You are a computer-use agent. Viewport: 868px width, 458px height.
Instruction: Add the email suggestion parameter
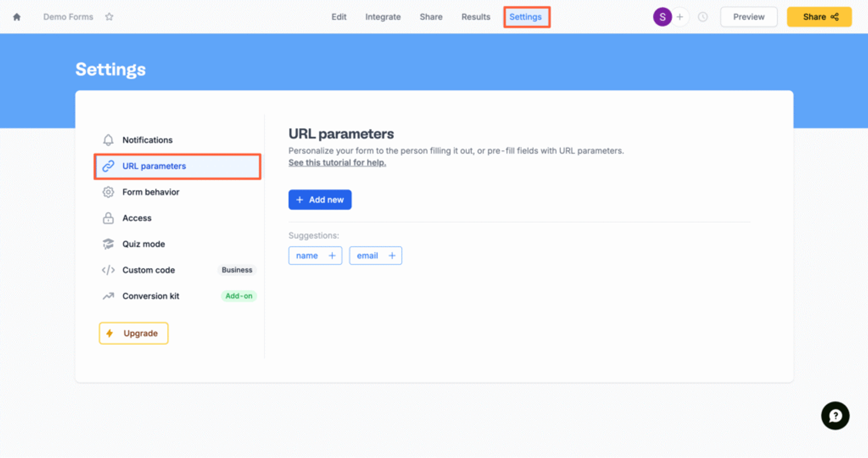(x=375, y=256)
